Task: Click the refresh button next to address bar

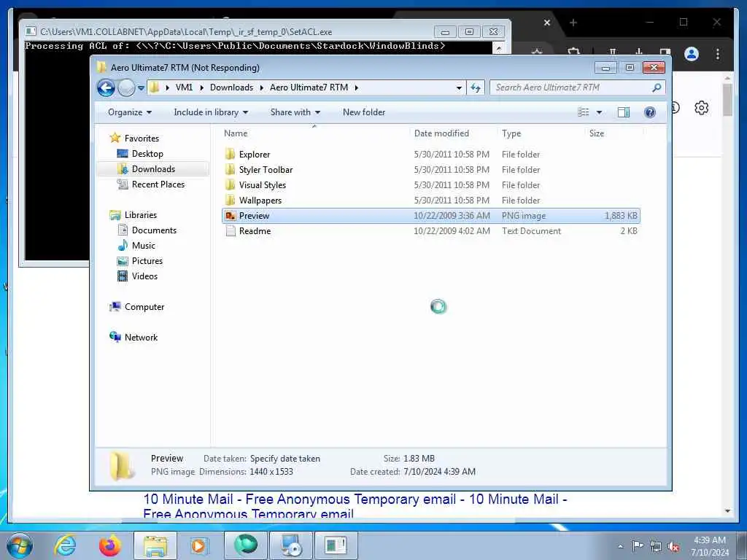Action: (476, 87)
